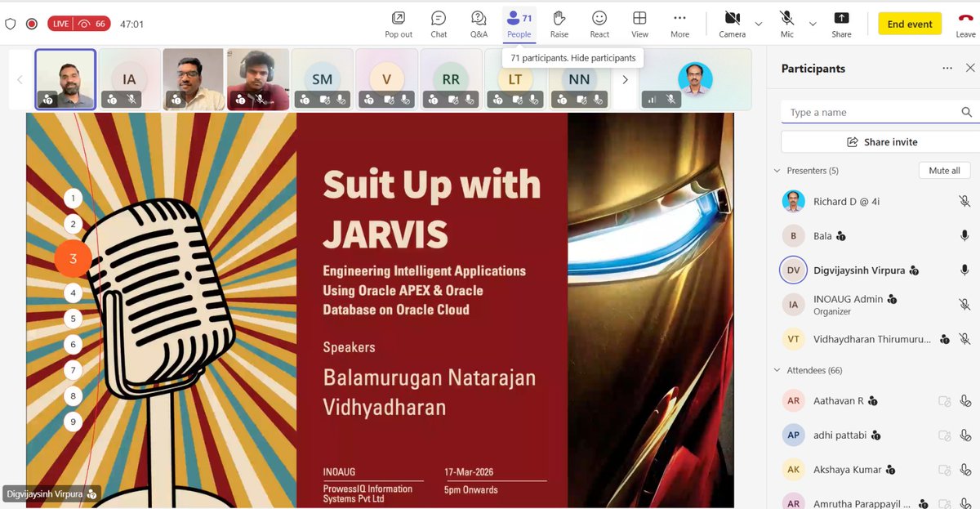Open the Chat panel
This screenshot has height=509, width=980.
[439, 24]
